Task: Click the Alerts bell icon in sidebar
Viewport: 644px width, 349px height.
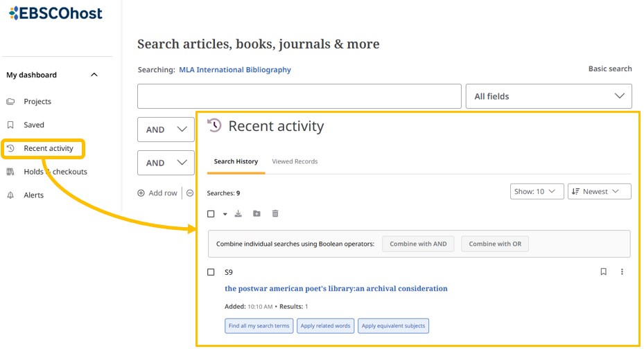Action: pos(10,195)
